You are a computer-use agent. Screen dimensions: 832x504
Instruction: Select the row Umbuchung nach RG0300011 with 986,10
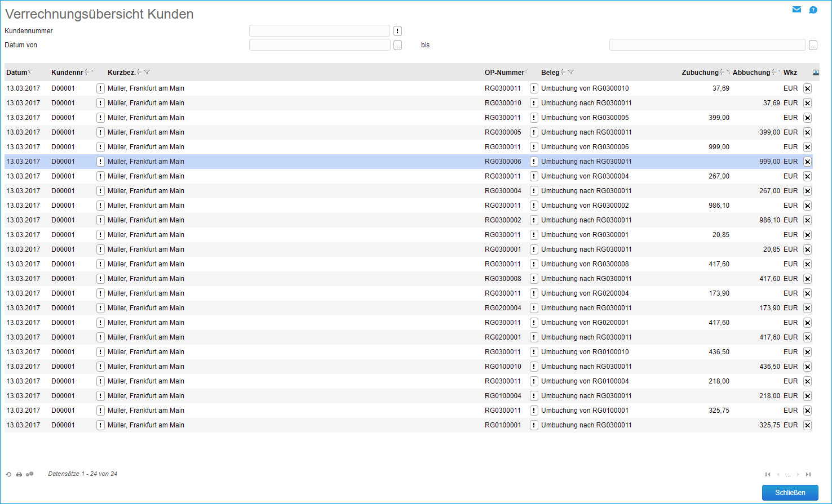point(586,220)
